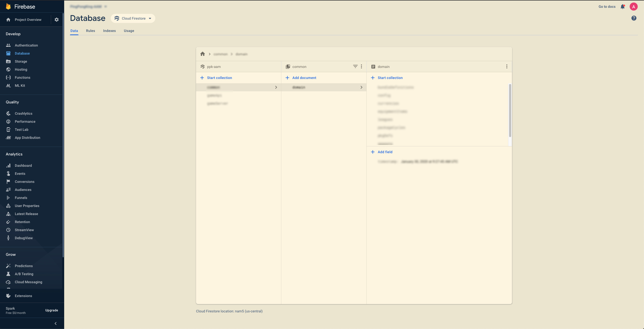Open Test Lab in the sidebar

tap(21, 130)
